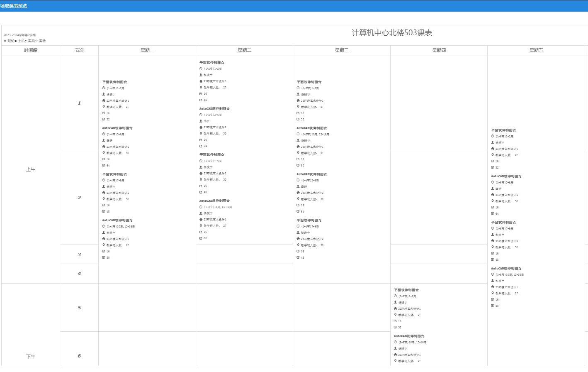This screenshot has height=372, width=588.
Task: Click session number 4 cell
Action: click(79, 274)
